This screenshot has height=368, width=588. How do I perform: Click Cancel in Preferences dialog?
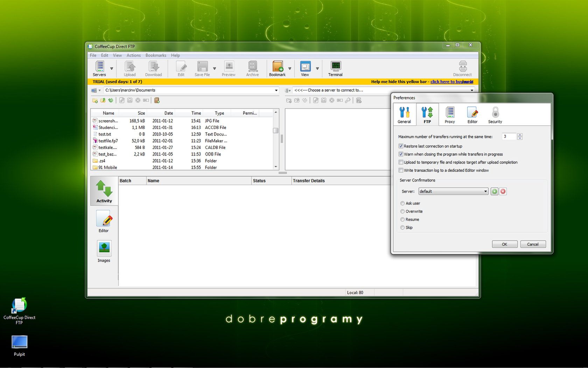click(533, 244)
